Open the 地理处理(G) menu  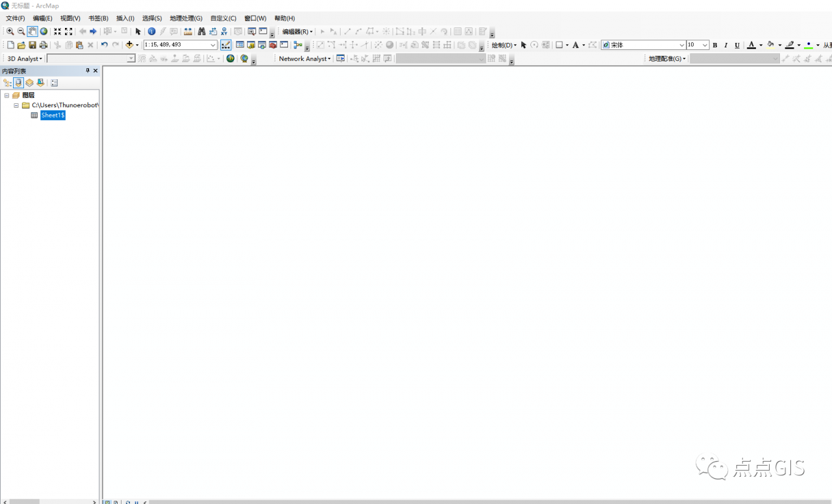186,18
